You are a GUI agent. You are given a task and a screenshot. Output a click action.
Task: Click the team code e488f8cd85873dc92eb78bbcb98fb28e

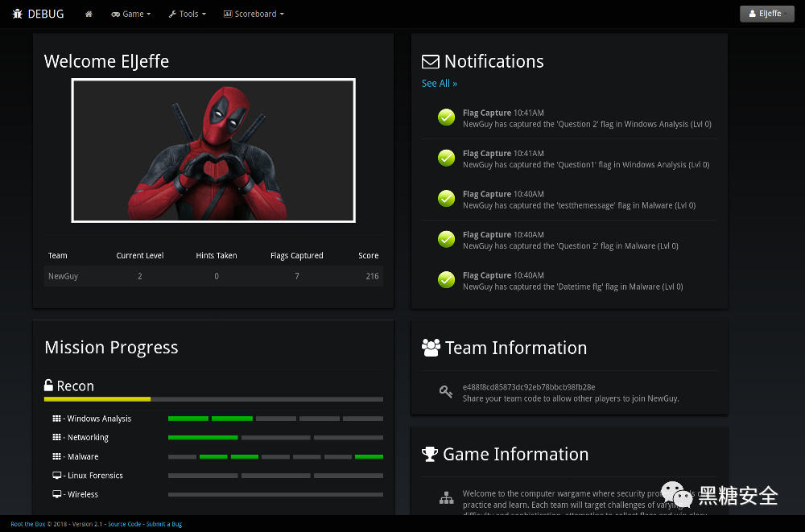[529, 387]
